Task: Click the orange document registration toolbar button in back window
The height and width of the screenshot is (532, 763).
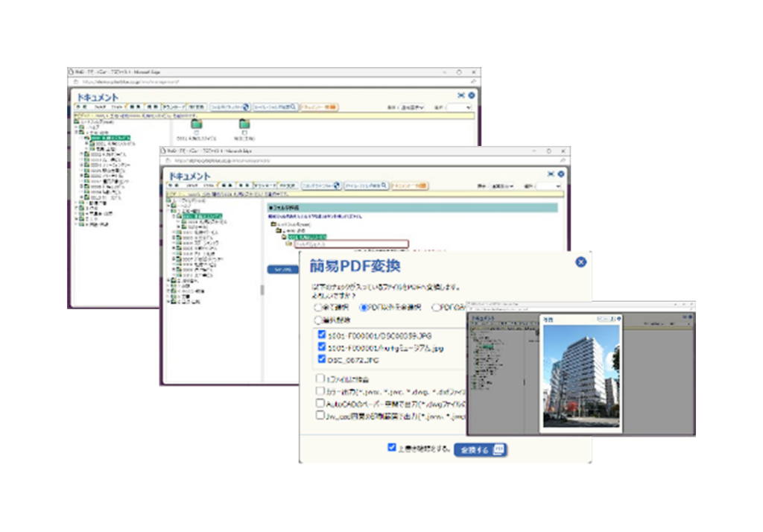Action: [319, 107]
